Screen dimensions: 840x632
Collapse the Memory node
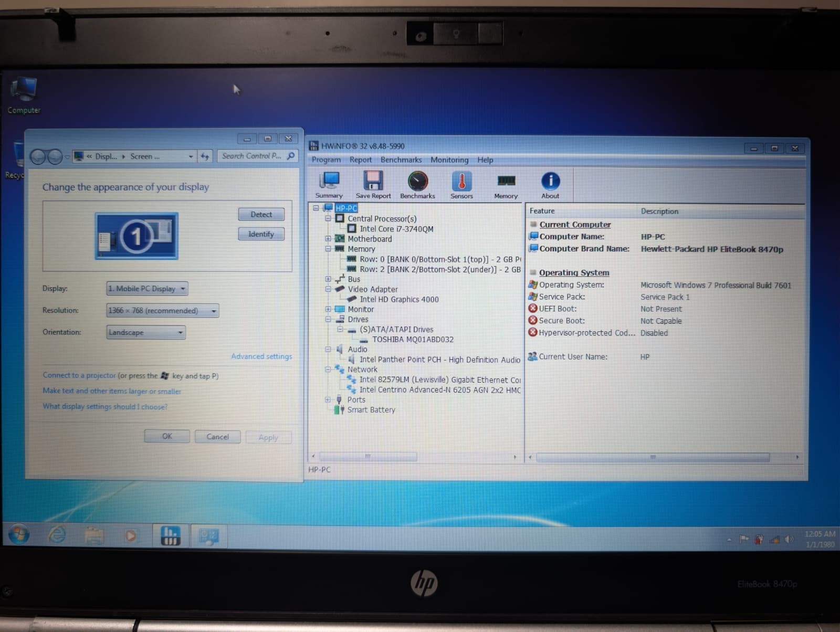[x=328, y=249]
